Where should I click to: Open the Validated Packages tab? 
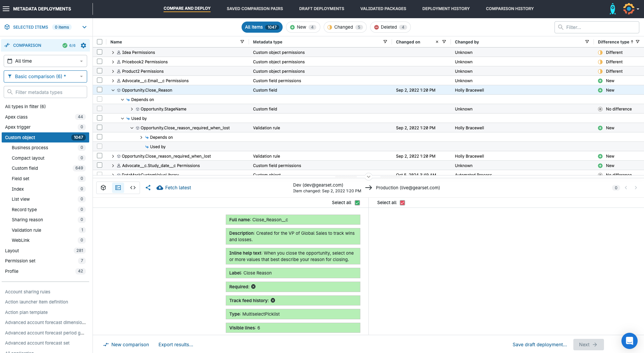[383, 9]
